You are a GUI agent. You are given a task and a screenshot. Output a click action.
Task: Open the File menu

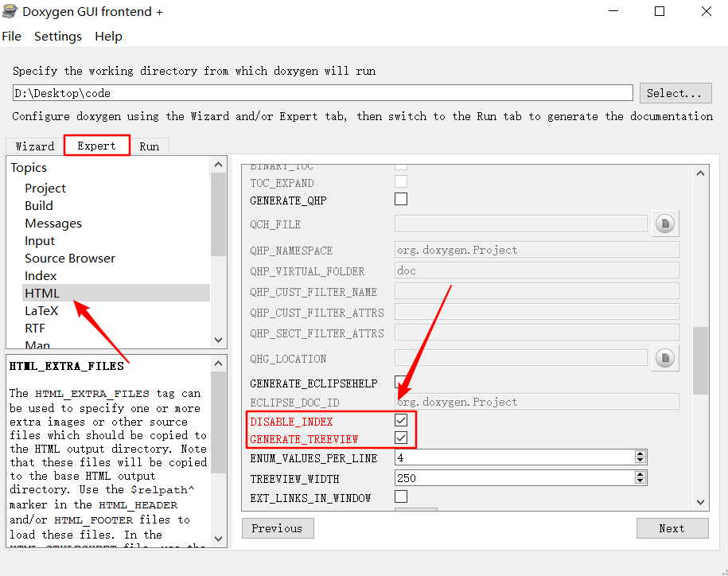click(12, 37)
